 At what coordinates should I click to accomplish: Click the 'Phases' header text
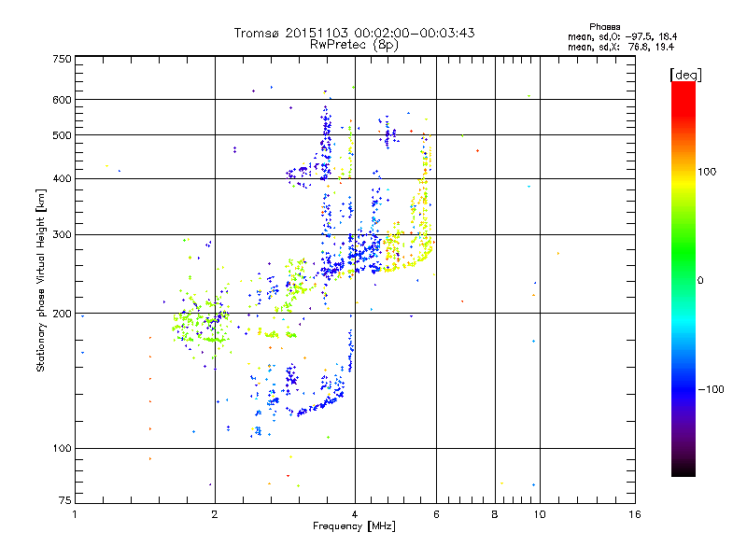[604, 27]
